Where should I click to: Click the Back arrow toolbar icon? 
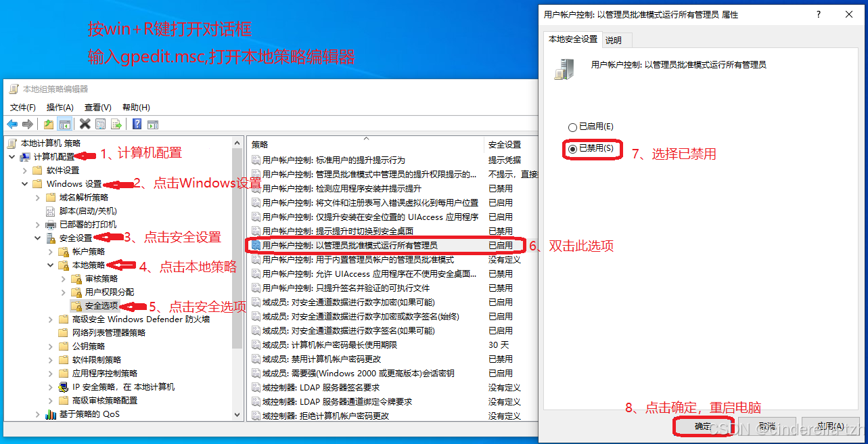click(12, 124)
